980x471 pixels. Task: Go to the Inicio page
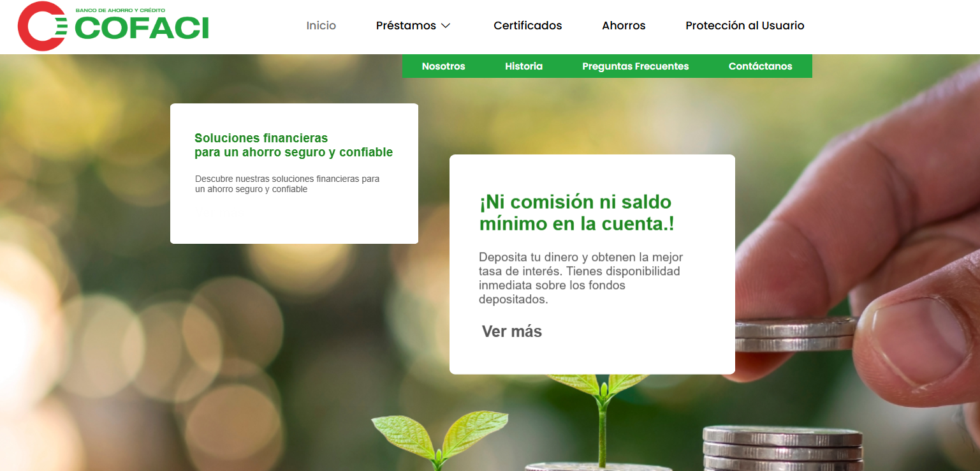coord(321,26)
